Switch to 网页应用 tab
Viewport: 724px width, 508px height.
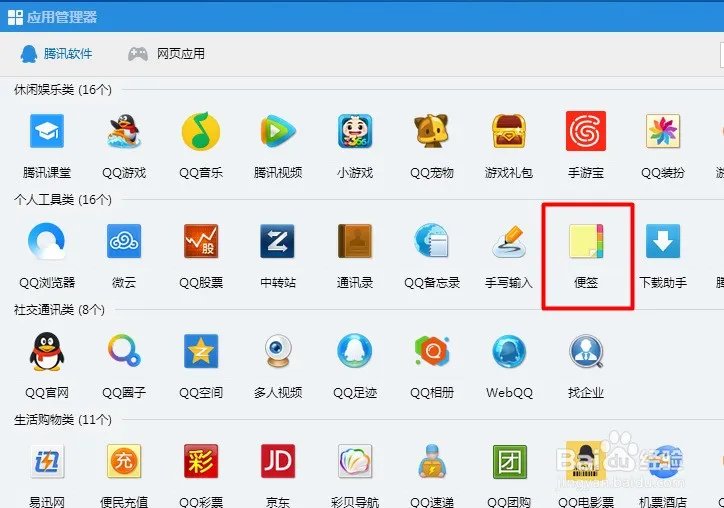click(x=166, y=54)
